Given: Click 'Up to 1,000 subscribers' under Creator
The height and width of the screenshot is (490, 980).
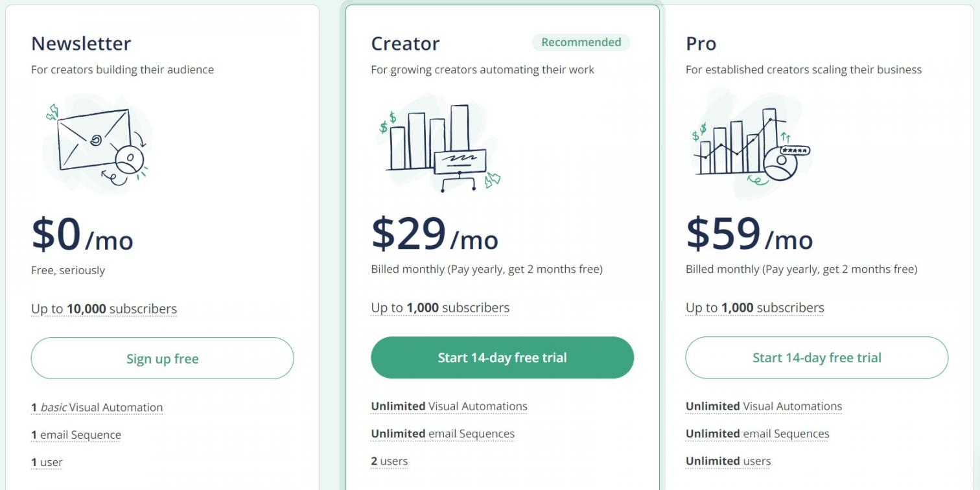Looking at the screenshot, I should coord(440,308).
